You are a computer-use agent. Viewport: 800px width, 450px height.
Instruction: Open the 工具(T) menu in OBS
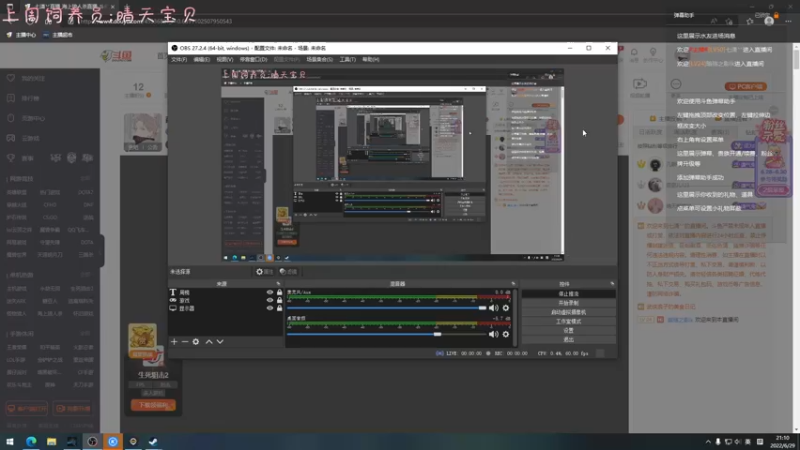point(347,60)
